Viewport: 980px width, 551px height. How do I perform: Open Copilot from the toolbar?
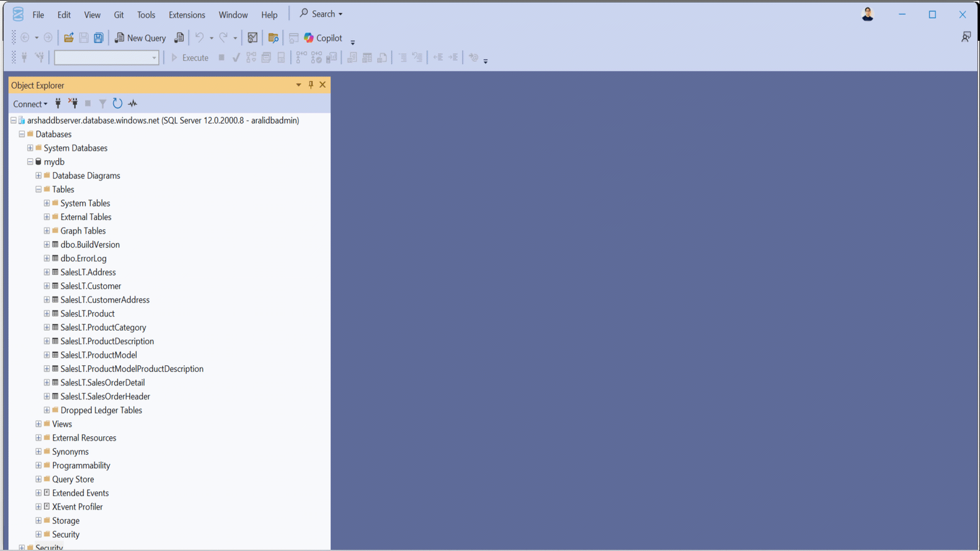click(323, 38)
